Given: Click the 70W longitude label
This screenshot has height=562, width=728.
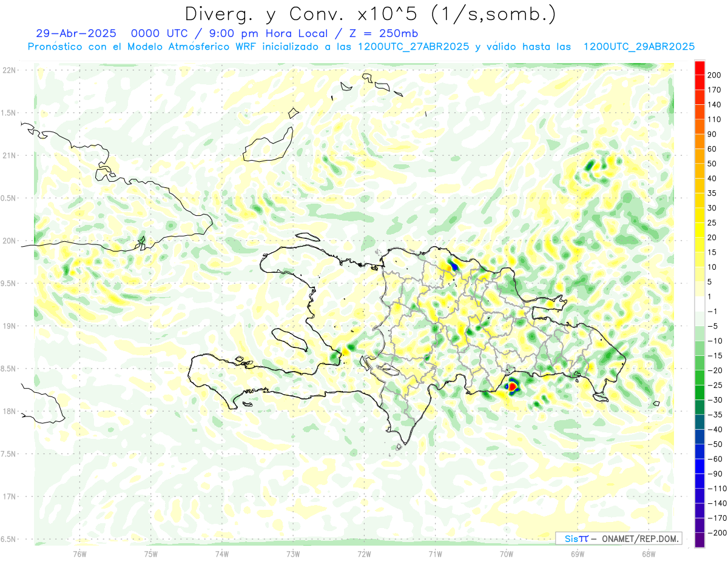Looking at the screenshot, I should pos(507,554).
